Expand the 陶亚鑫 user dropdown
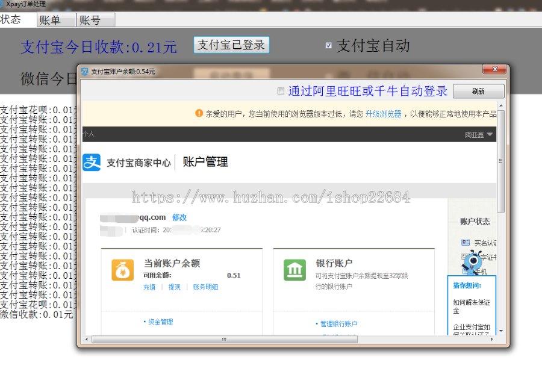 tap(478, 135)
